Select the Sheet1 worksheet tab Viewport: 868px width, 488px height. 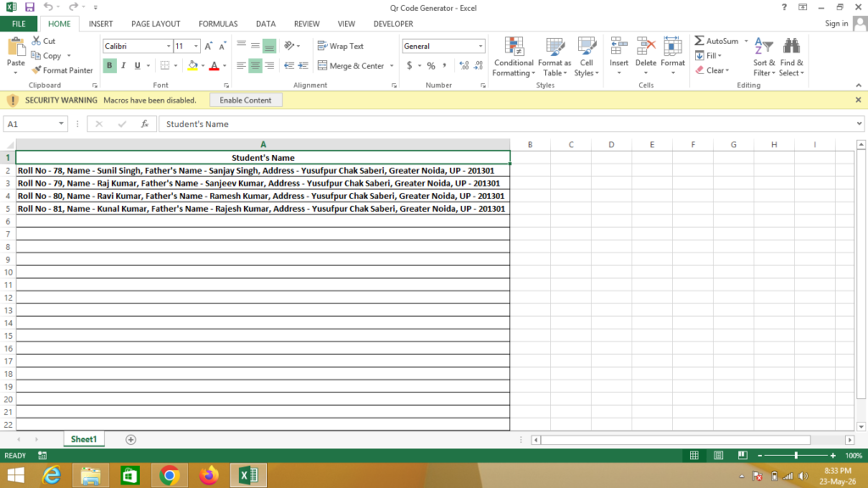pos(84,440)
